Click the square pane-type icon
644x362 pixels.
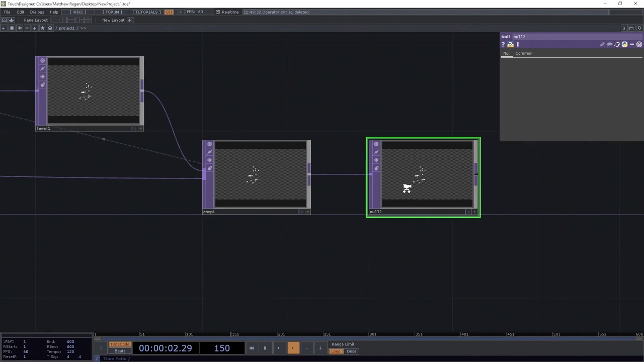click(12, 28)
